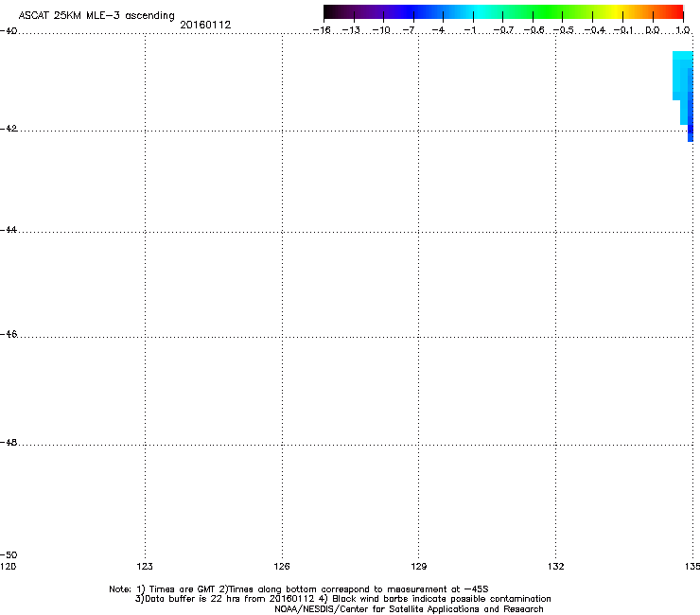This screenshot has width=700, height=615.
Task: Click the -13 color scale label
Action: pyautogui.click(x=351, y=30)
